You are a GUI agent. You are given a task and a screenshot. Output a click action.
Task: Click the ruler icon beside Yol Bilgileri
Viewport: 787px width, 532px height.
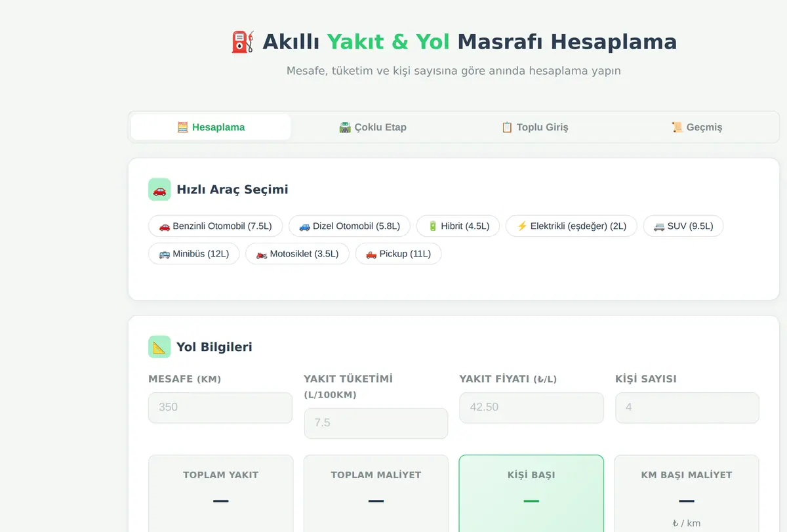pyautogui.click(x=159, y=347)
